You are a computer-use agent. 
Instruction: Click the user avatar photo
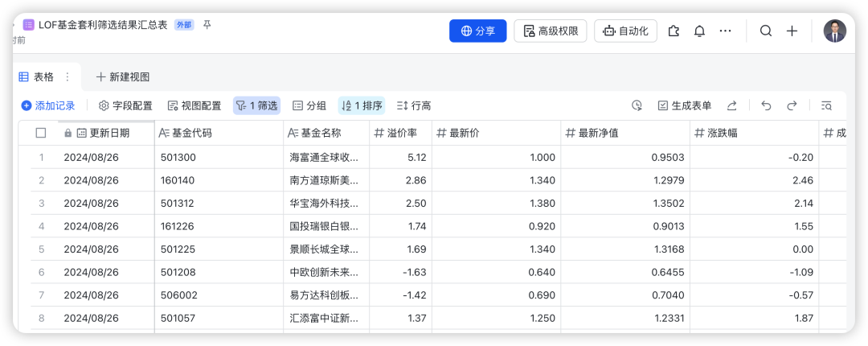pyautogui.click(x=834, y=31)
